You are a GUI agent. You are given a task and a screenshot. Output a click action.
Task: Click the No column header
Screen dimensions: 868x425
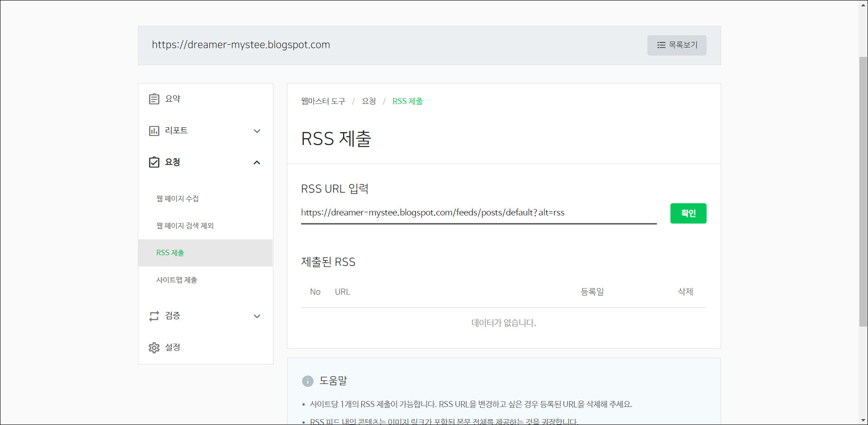(x=315, y=292)
